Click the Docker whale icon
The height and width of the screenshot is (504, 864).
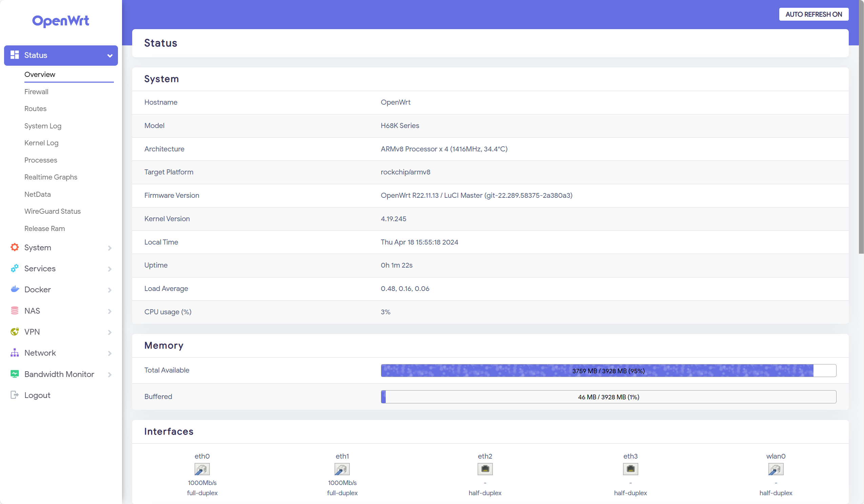point(14,289)
